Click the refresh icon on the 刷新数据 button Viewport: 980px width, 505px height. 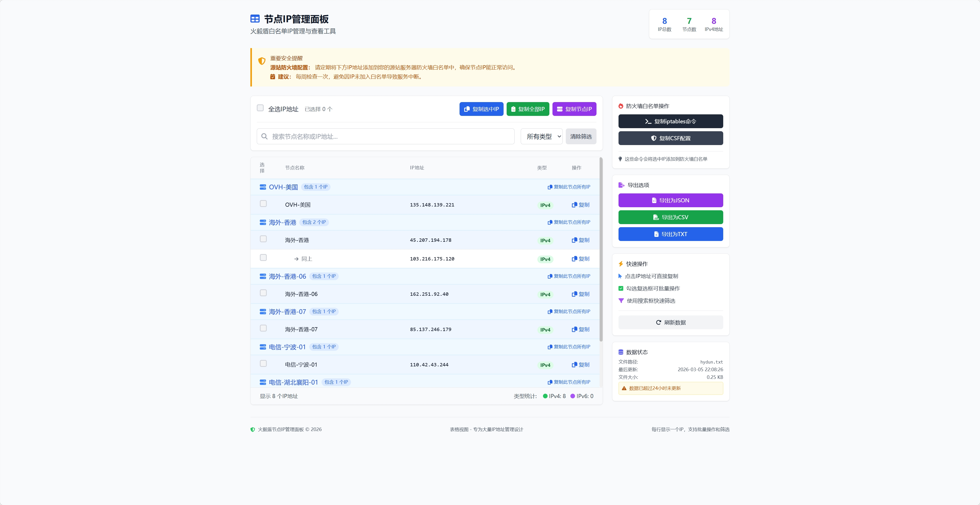pos(658,322)
